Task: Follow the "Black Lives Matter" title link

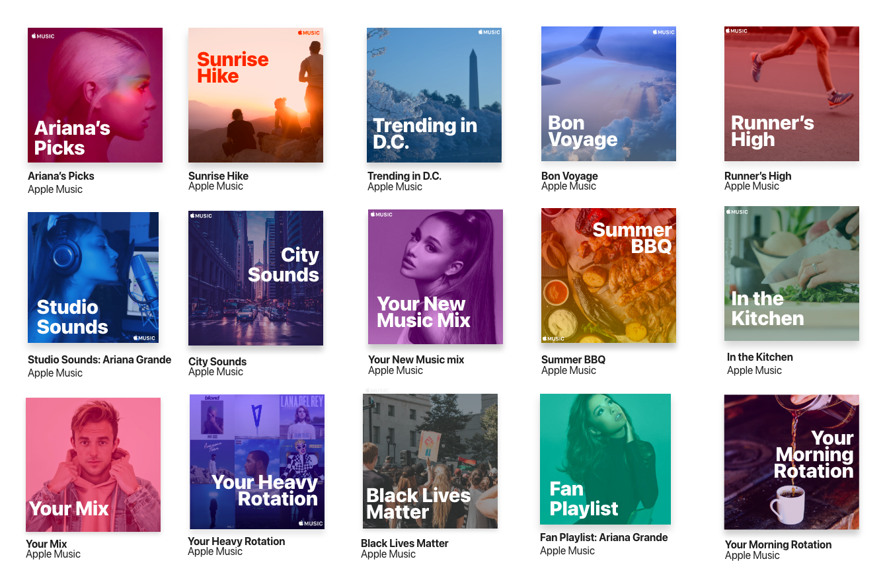Action: (404, 544)
